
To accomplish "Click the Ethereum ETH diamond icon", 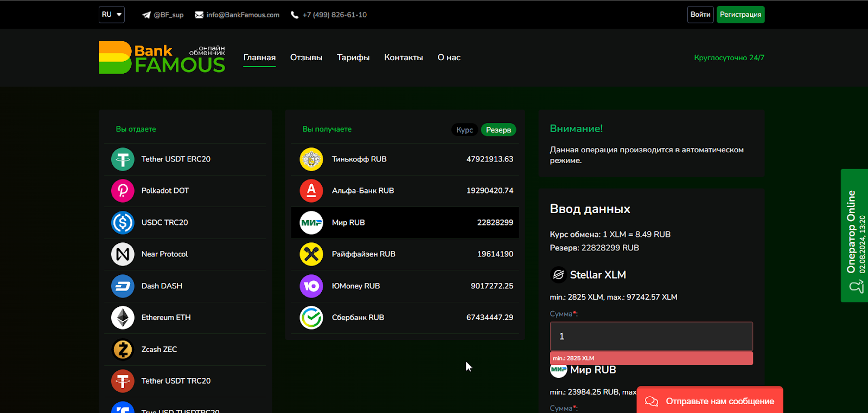I will click(123, 318).
